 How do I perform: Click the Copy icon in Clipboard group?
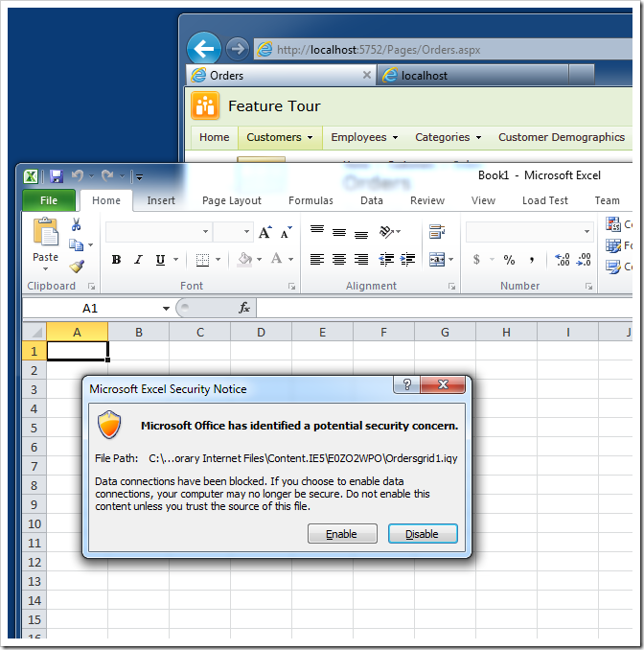pyautogui.click(x=76, y=245)
